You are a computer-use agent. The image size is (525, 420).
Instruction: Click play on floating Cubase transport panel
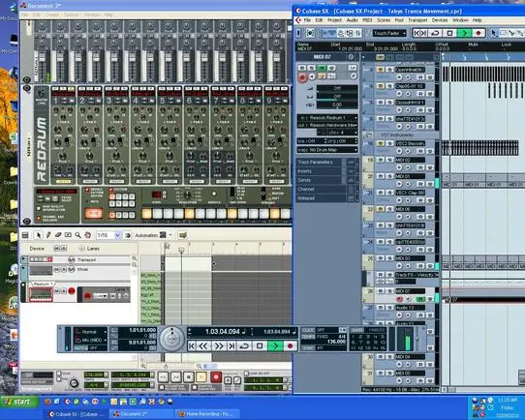tap(275, 345)
